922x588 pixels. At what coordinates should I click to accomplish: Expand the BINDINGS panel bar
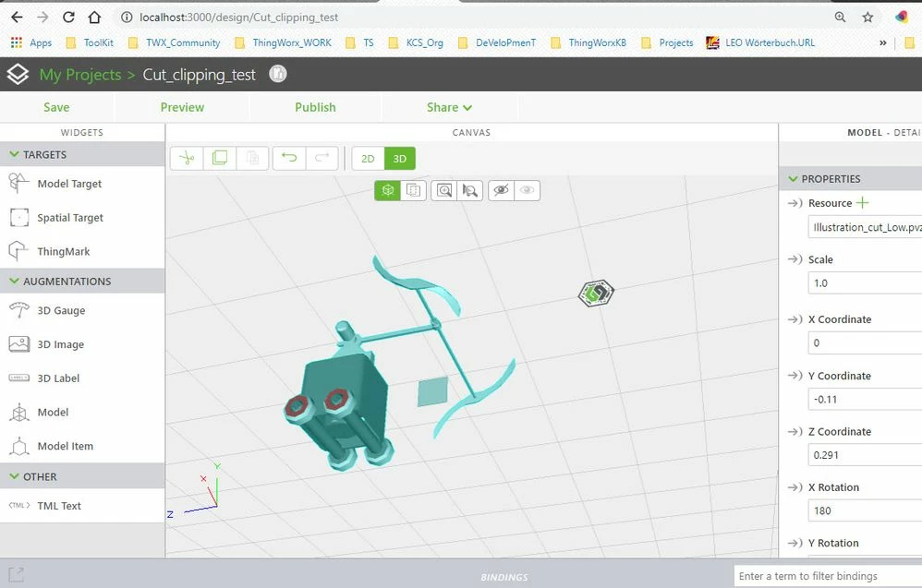pyautogui.click(x=503, y=578)
